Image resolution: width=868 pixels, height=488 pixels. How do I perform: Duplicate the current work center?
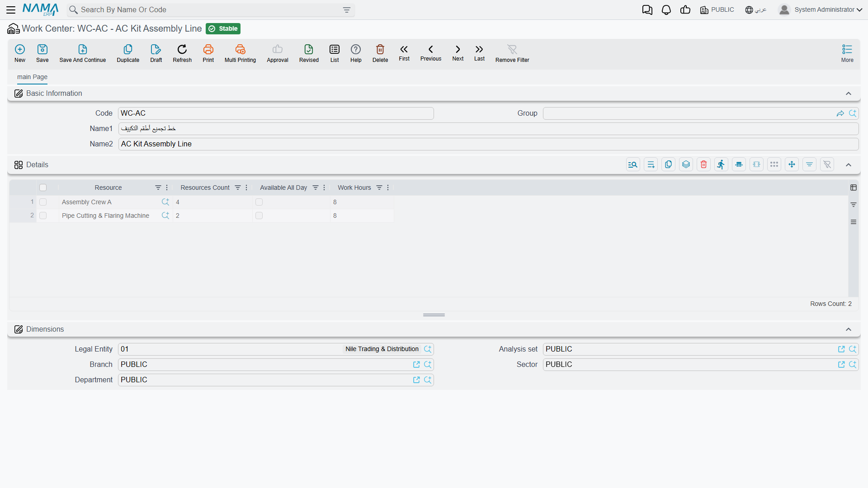[x=128, y=53]
